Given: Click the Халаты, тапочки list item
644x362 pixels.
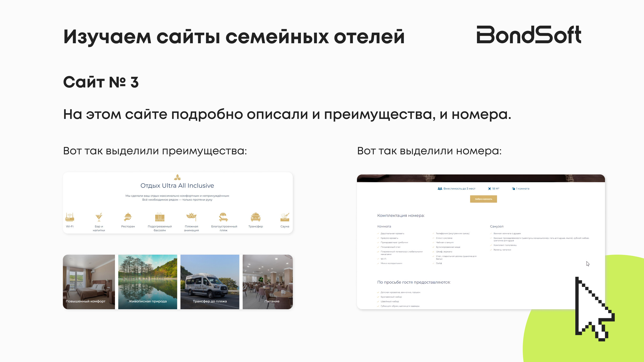Looking at the screenshot, I should coord(502,250).
